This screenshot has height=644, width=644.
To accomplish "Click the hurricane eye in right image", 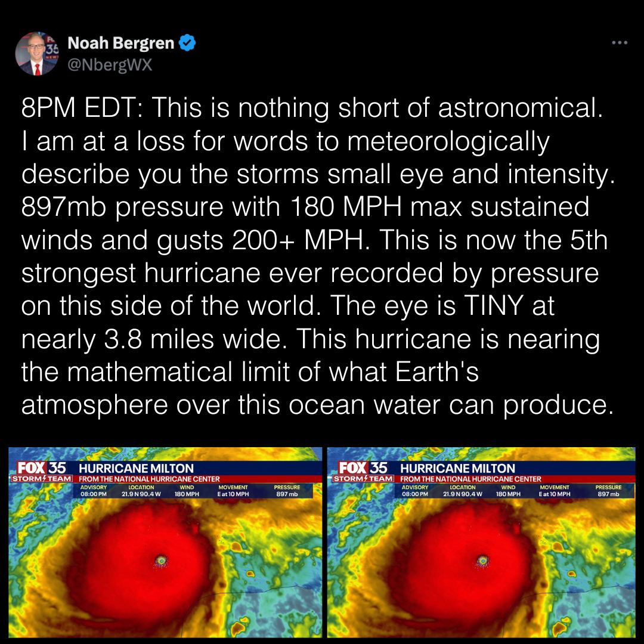I will coord(482,560).
